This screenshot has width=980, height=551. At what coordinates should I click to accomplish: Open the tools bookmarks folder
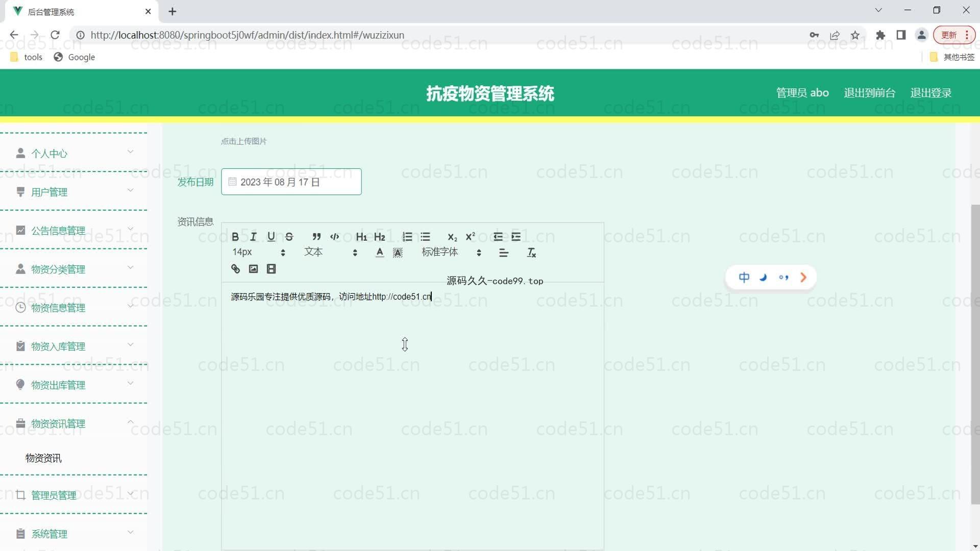[27, 57]
